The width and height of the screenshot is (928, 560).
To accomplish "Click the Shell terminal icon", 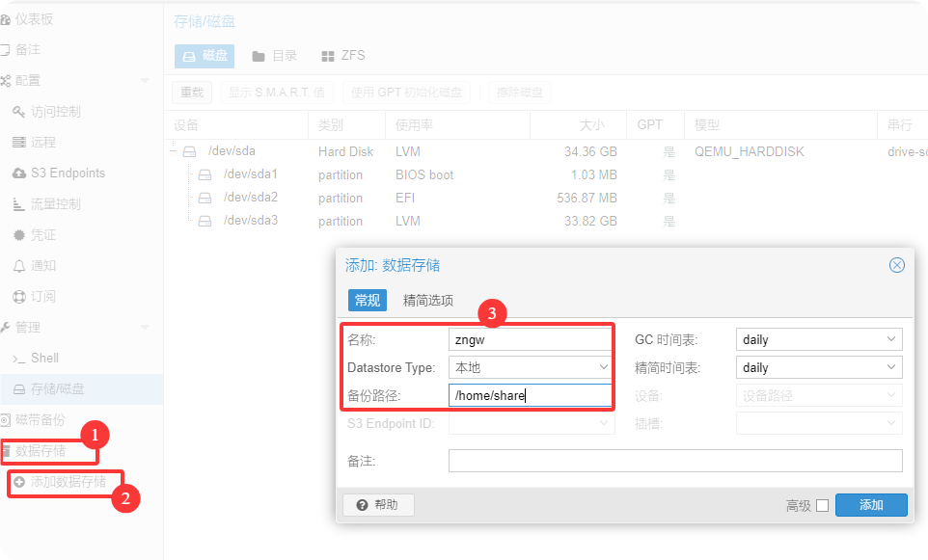I will click(x=19, y=359).
